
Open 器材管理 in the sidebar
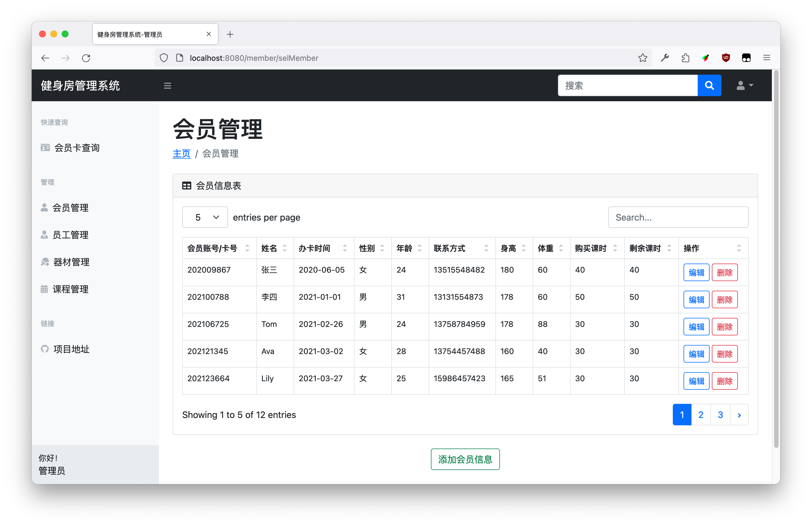71,262
